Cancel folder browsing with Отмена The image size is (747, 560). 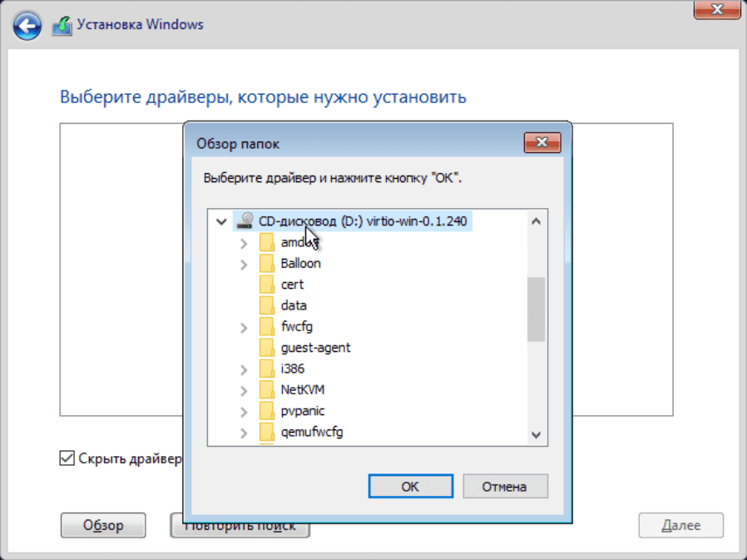[506, 486]
